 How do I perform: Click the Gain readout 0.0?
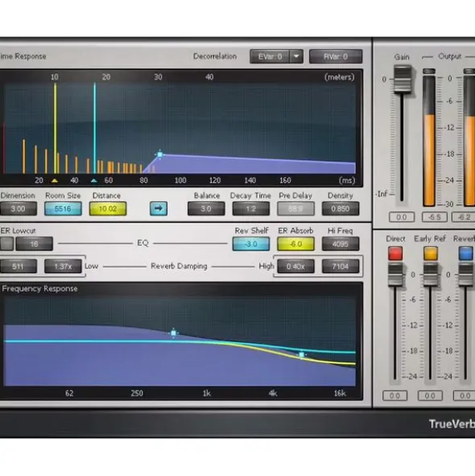[402, 217]
